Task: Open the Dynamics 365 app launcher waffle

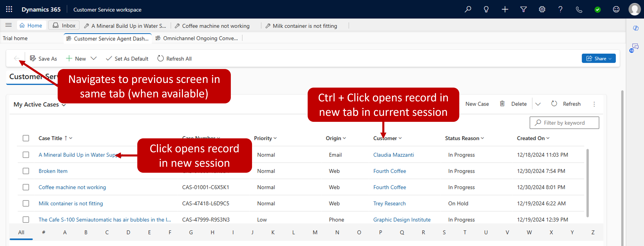Action: pos(9,9)
